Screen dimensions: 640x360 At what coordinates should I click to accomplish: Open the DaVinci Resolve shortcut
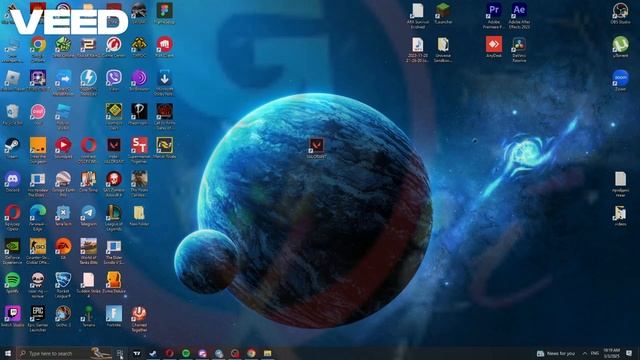[x=519, y=44]
